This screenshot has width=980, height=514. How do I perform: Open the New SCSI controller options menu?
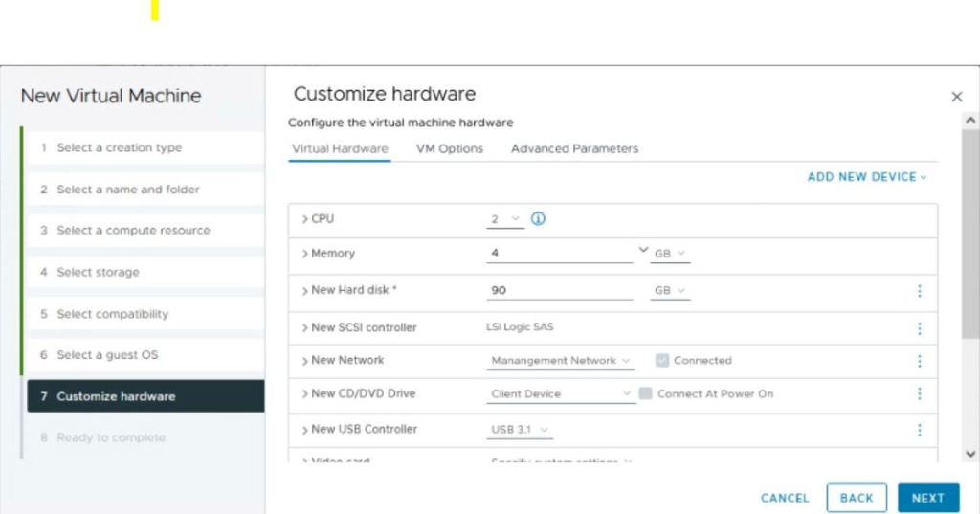pyautogui.click(x=920, y=328)
